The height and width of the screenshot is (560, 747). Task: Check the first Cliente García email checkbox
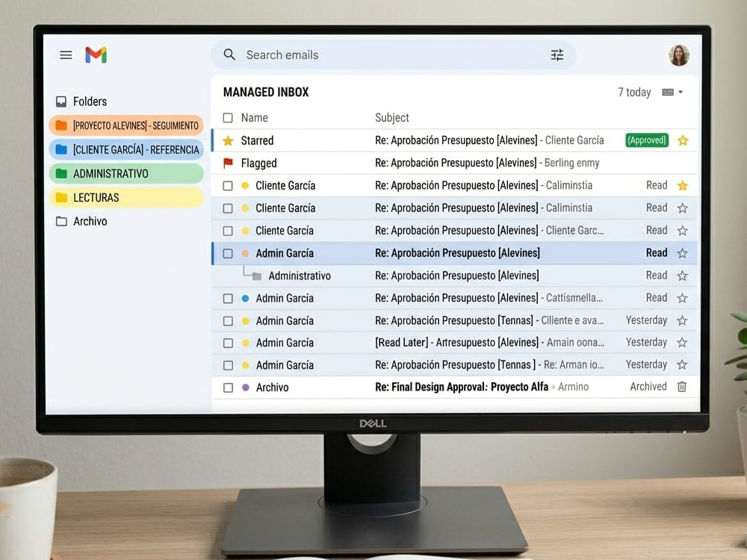point(228,186)
